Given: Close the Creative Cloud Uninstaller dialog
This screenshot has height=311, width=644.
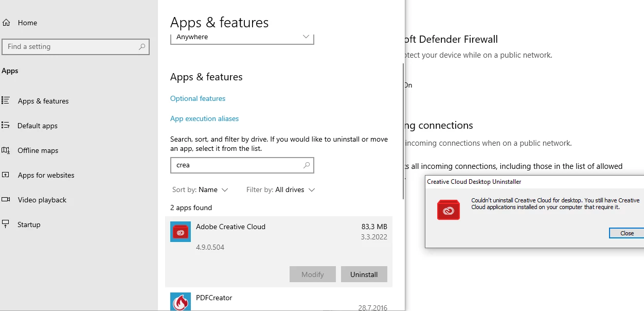Looking at the screenshot, I should click(627, 233).
